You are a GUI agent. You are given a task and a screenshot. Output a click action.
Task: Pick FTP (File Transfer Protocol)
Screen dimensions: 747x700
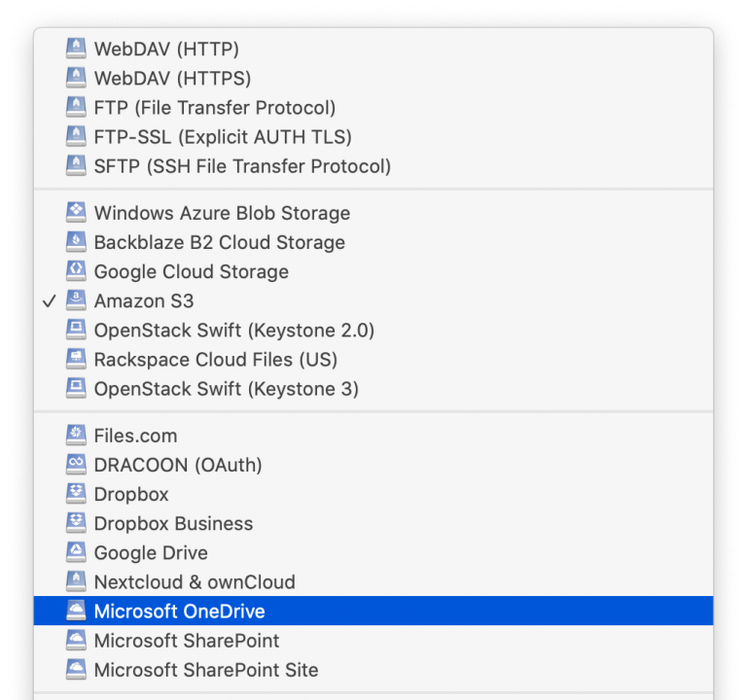214,107
